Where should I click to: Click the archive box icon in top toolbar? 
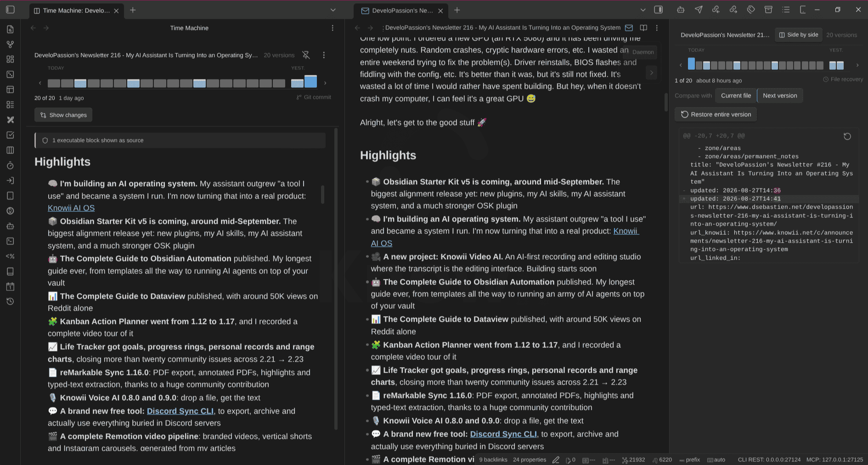pyautogui.click(x=768, y=10)
